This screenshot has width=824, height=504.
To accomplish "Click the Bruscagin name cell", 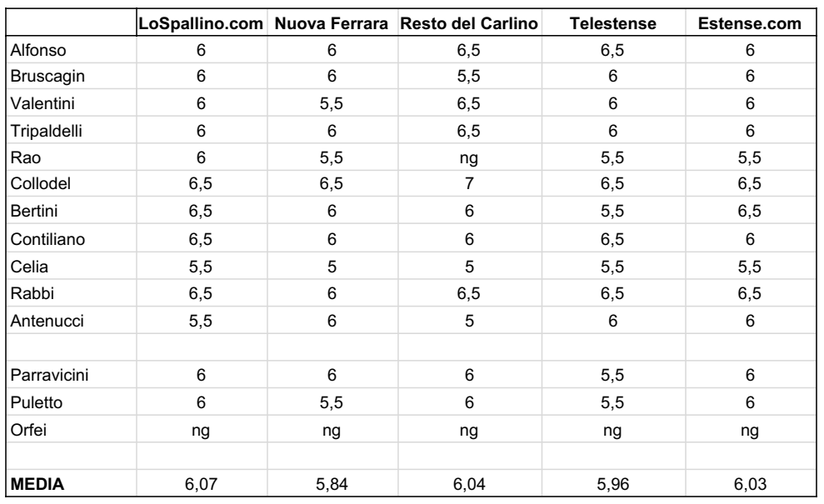I will 47,76.
